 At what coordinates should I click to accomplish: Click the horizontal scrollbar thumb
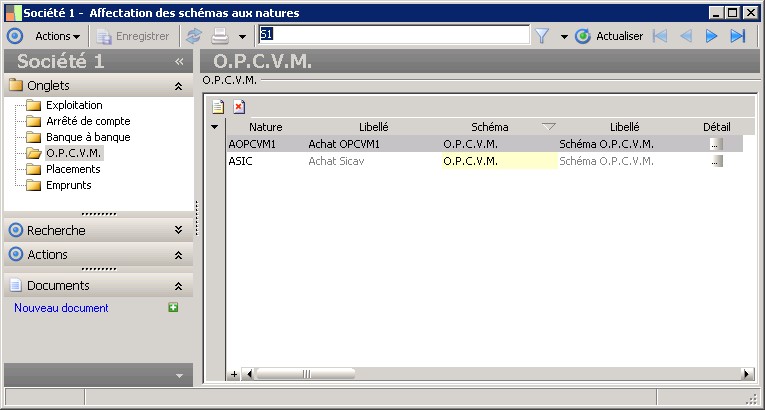tap(306, 374)
